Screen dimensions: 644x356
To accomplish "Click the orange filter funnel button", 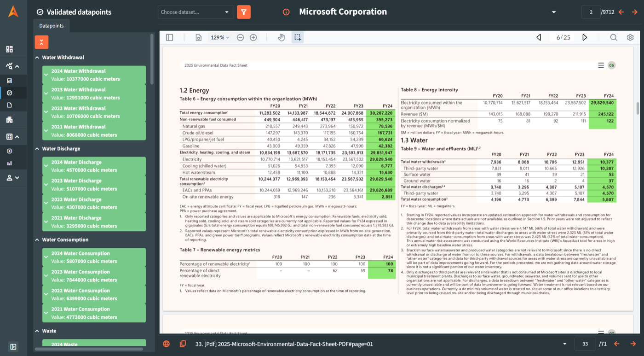I will [244, 12].
